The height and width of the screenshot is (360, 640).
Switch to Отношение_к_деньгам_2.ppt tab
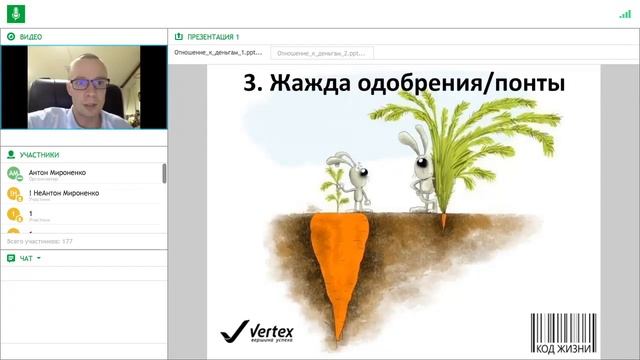[322, 53]
